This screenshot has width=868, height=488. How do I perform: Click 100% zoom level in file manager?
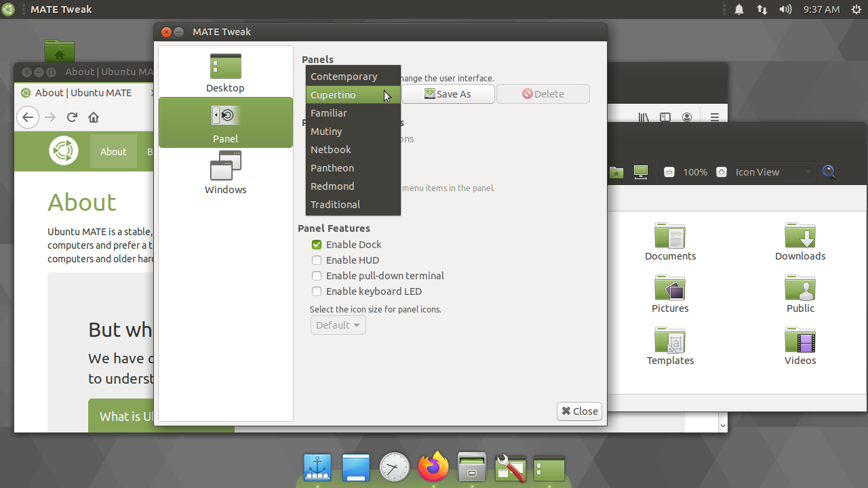(695, 172)
